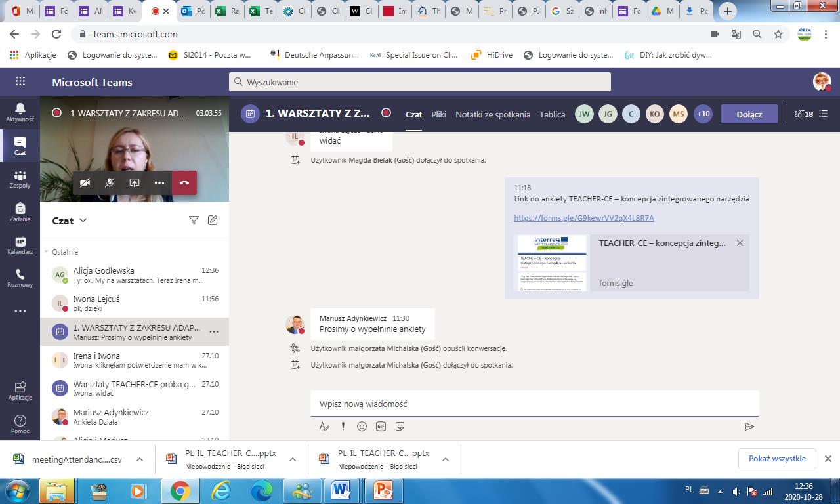Click the new message input field
This screenshot has height=504, width=840.
[534, 404]
